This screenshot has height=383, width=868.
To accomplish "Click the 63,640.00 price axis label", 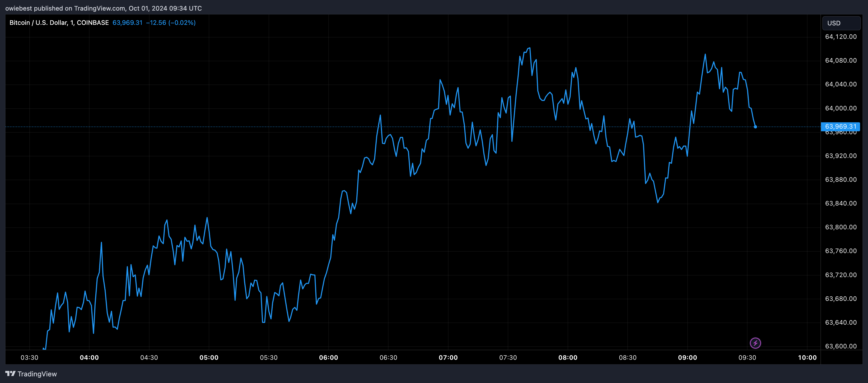I will (x=841, y=322).
